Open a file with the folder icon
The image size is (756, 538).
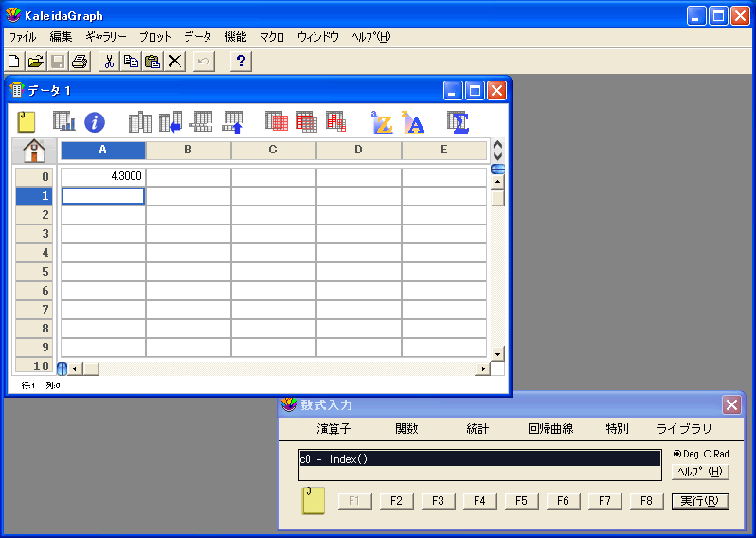pyautogui.click(x=36, y=62)
